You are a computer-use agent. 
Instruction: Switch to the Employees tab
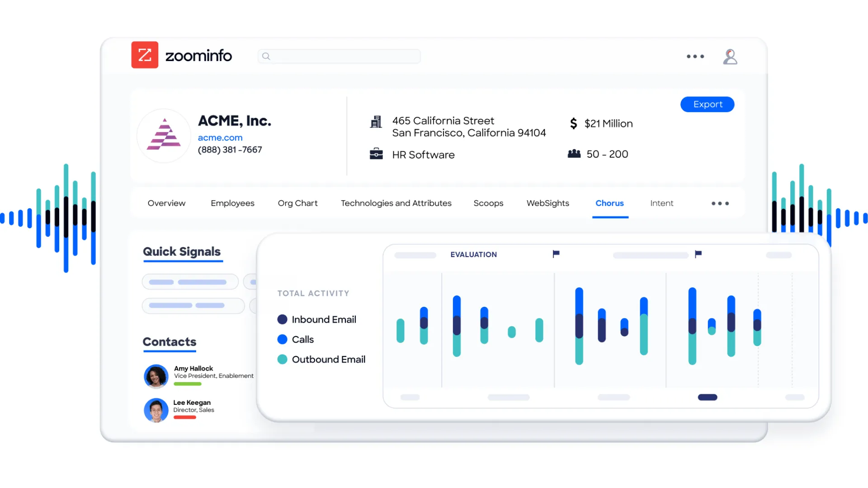point(232,203)
